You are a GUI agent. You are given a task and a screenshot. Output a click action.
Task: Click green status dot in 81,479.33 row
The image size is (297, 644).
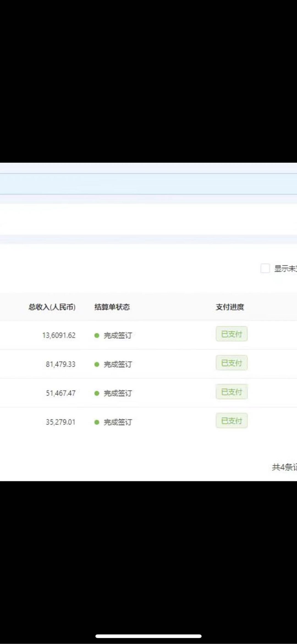pyautogui.click(x=97, y=364)
